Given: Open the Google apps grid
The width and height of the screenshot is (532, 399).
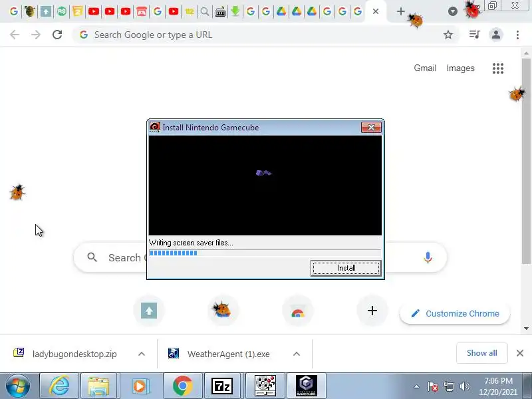Looking at the screenshot, I should [x=497, y=68].
